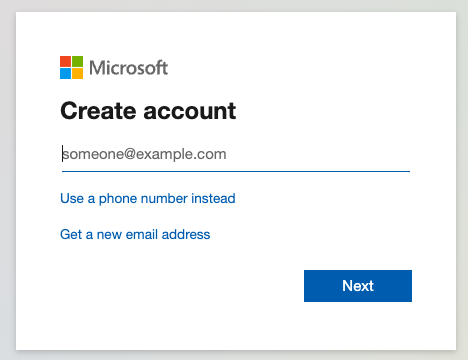
Task: Click the blue Next button
Action: (x=358, y=286)
